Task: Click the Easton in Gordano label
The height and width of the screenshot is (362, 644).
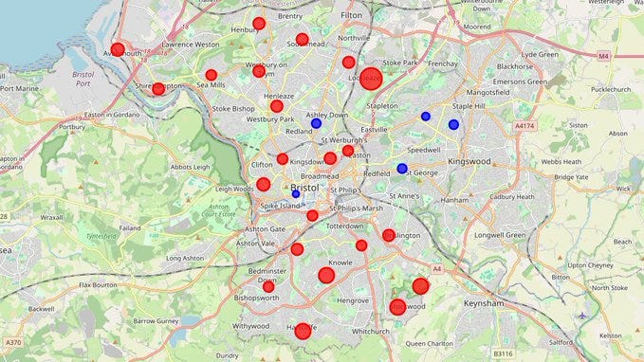Action: click(112, 115)
